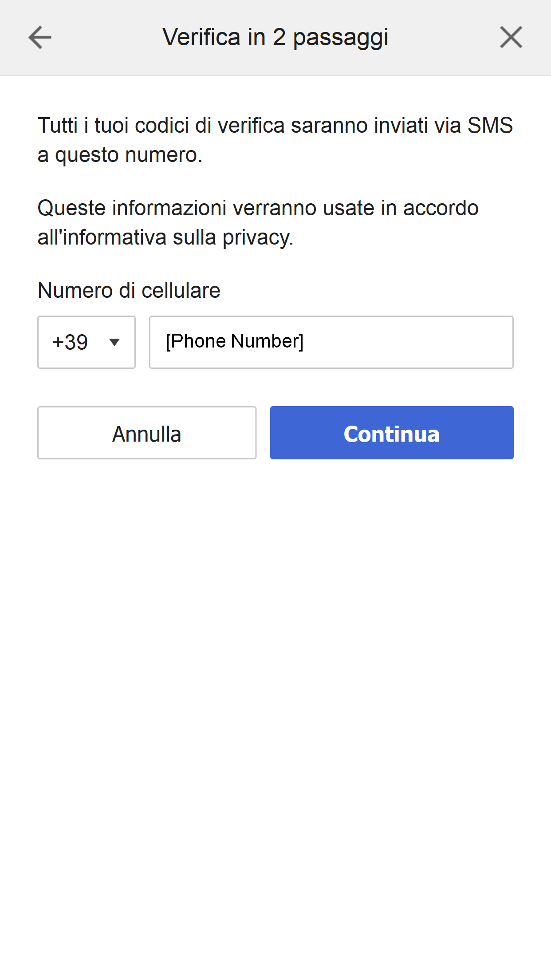Click the Annulla outlined button
This screenshot has width=551, height=980.
[147, 432]
